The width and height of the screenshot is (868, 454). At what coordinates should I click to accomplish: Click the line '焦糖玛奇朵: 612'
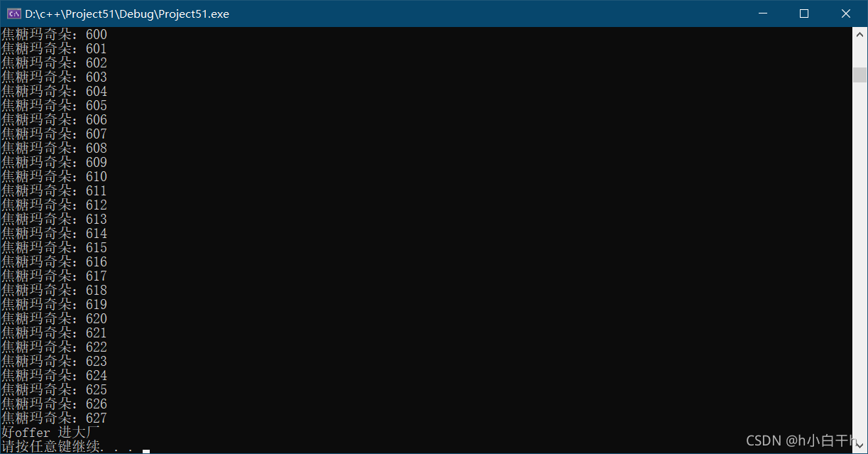tap(54, 205)
